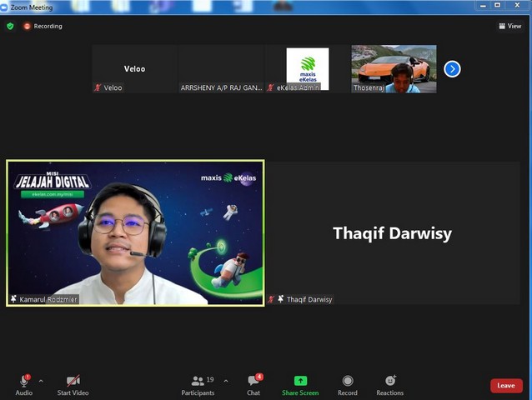The height and width of the screenshot is (400, 532).
Task: Select the eKelas Admin video thumbnail
Action: pos(307,68)
